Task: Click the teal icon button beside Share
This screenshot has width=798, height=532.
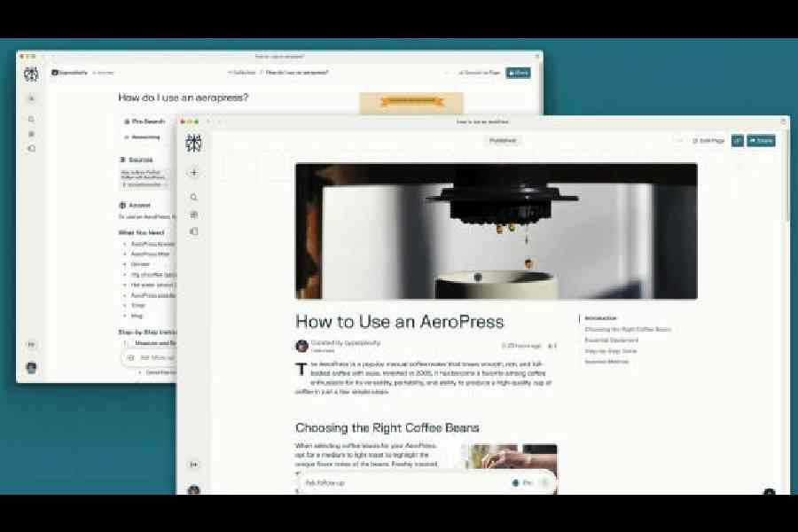Action: (x=738, y=140)
